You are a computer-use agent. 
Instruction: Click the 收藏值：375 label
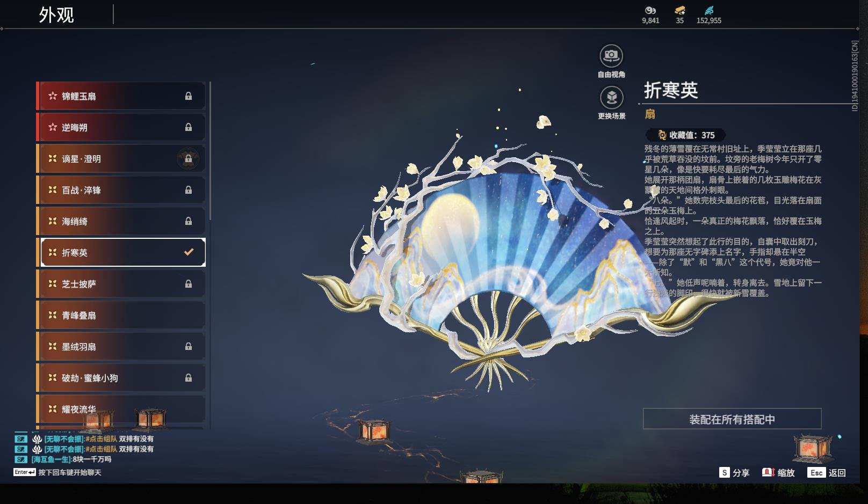click(692, 135)
